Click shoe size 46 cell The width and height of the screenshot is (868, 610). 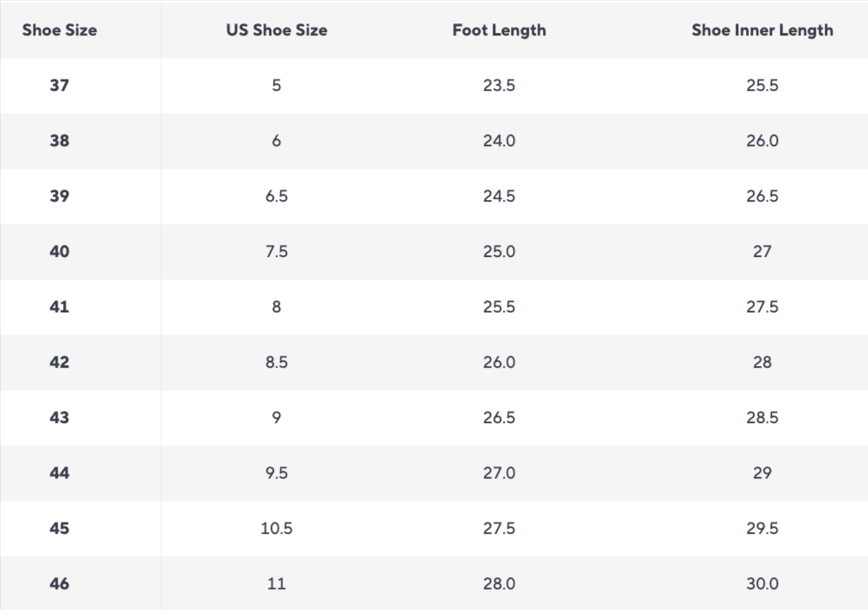point(60,584)
